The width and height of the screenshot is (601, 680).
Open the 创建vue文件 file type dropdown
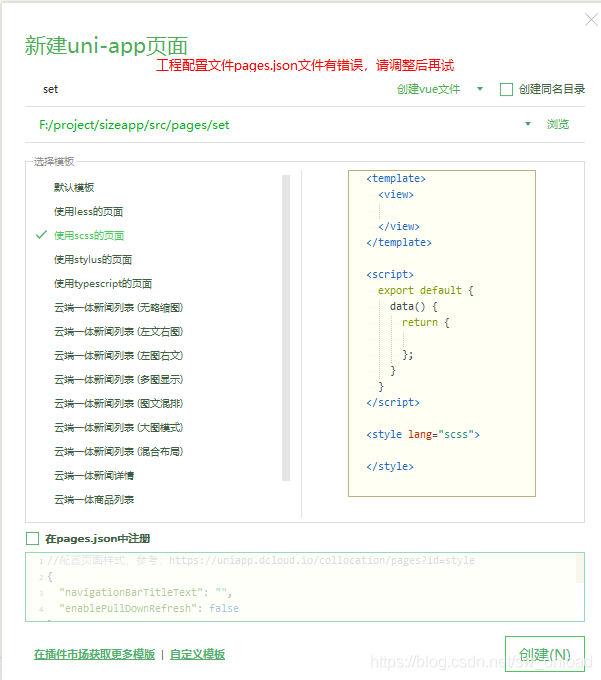click(440, 89)
